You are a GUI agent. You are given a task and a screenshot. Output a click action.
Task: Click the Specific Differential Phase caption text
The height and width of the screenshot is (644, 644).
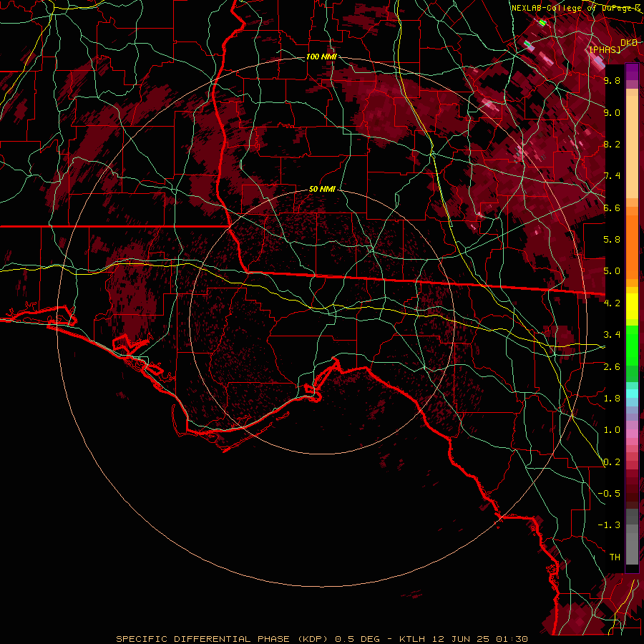pos(322,639)
